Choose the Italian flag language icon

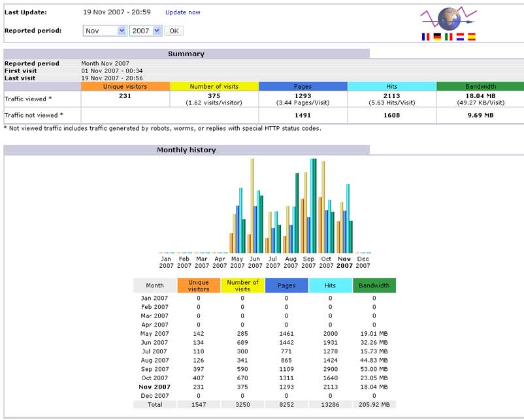pos(448,37)
